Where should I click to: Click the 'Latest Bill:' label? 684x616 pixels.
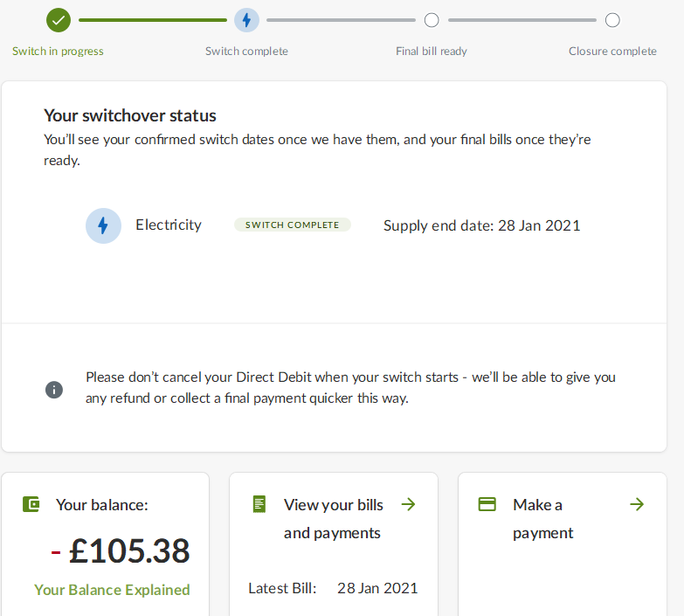[x=282, y=588]
